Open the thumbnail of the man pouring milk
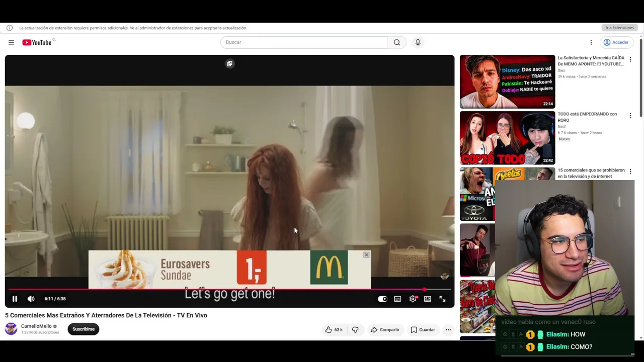Viewport: 644px width, 362px height. pos(477,250)
